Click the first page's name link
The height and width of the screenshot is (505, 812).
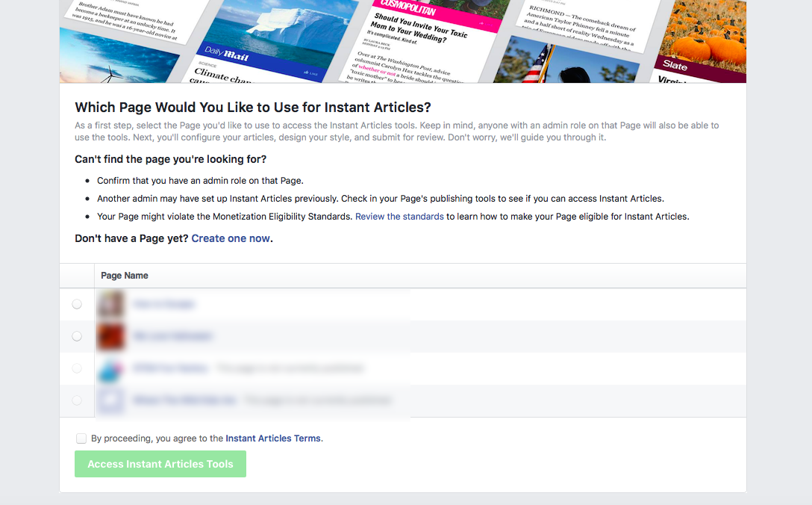[x=163, y=304]
